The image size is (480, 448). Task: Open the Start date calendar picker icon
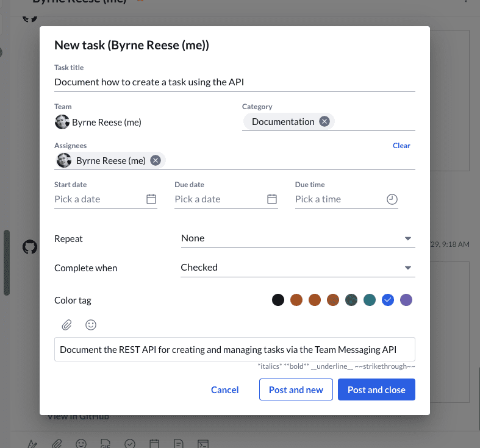click(151, 199)
